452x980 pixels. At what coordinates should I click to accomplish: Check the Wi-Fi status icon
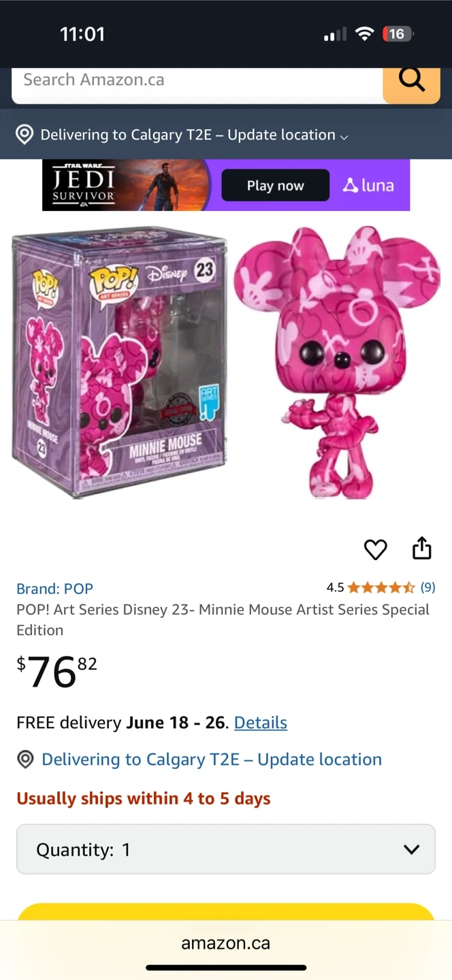point(366,34)
